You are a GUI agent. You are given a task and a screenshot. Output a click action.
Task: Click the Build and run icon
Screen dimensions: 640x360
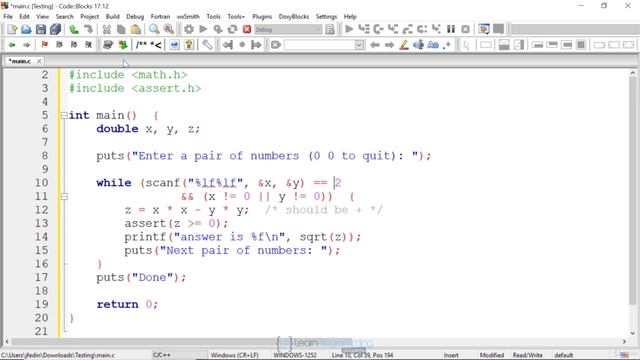click(x=218, y=29)
